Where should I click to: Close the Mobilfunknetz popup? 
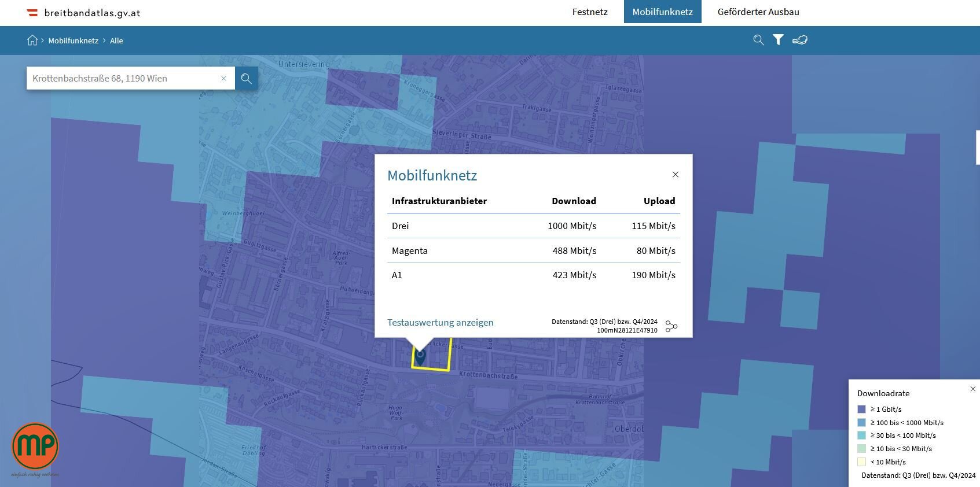(675, 175)
